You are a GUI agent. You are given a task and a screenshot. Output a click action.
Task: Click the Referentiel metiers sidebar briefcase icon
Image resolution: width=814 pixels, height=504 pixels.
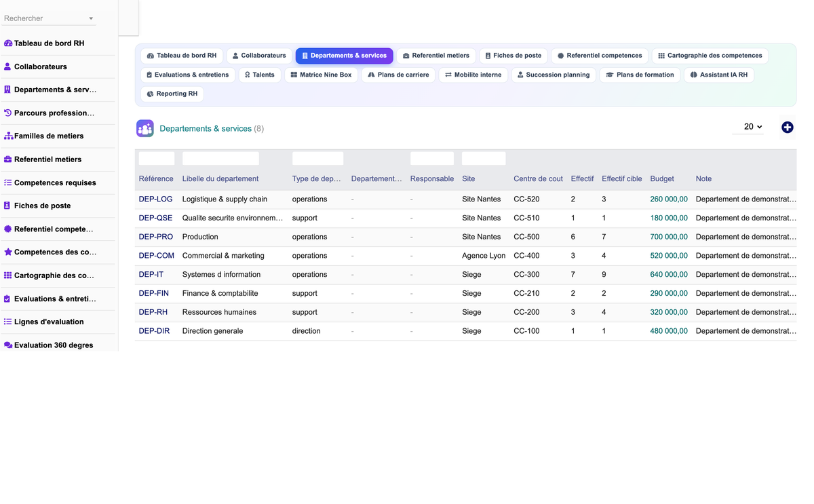8,159
